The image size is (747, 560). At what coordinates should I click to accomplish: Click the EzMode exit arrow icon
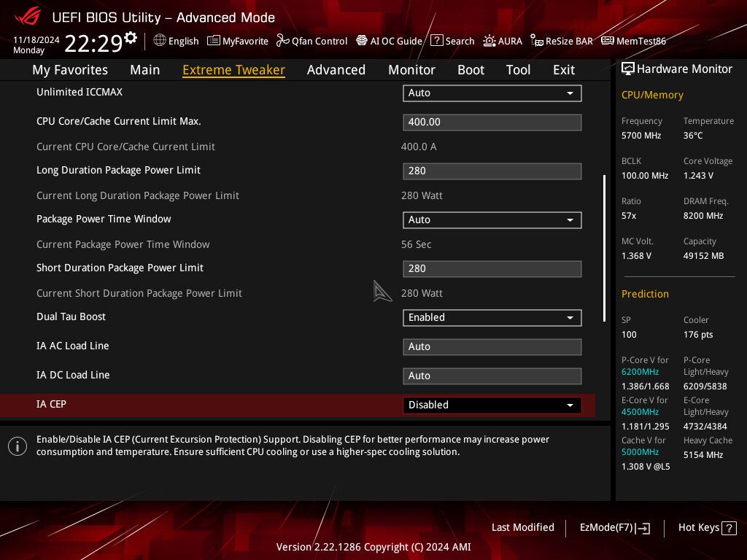pos(643,528)
